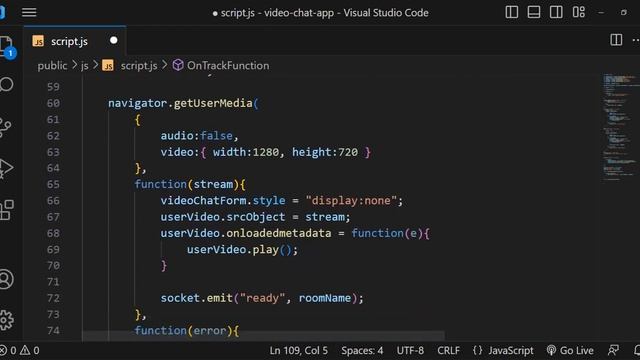Select the script.js editor tab
The width and height of the screenshot is (640, 360).
click(75, 41)
